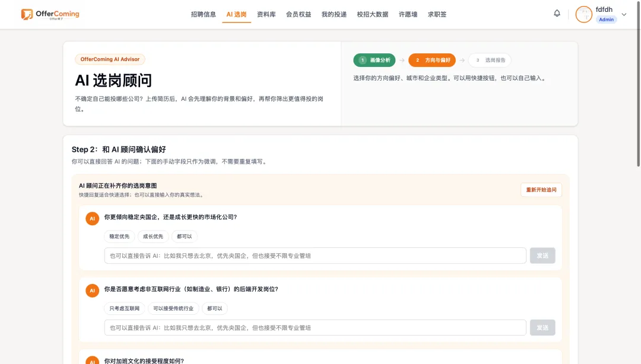Click the AI avatar beside 非互联网行业 question
The width and height of the screenshot is (641, 364).
(x=93, y=290)
